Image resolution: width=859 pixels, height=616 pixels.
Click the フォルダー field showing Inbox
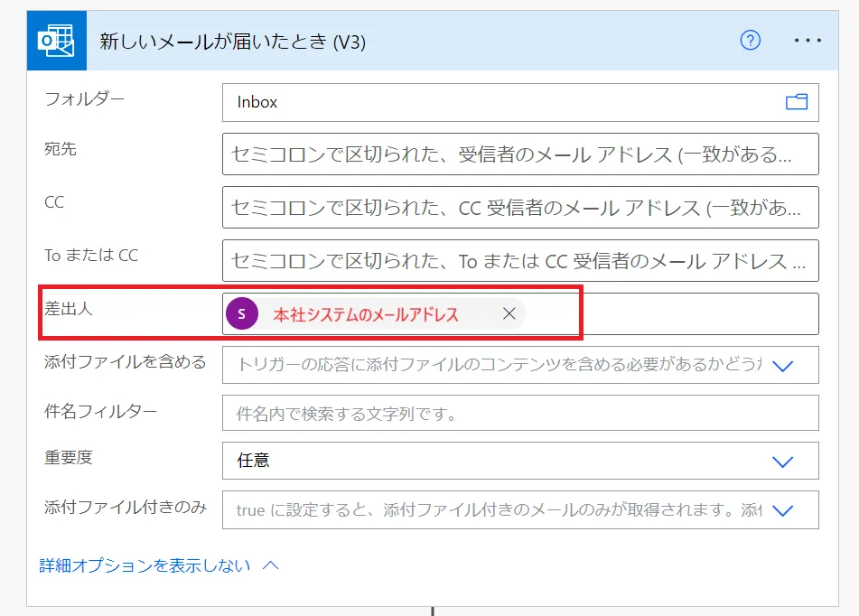click(497, 102)
